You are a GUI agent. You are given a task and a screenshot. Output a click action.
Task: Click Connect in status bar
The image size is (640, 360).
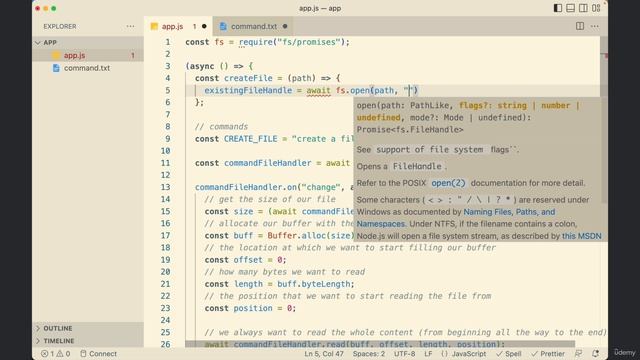click(x=98, y=353)
